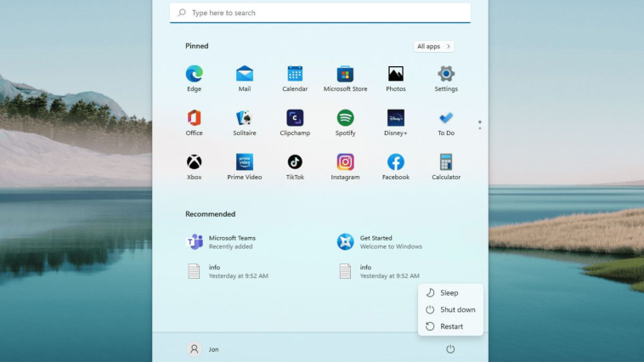
Task: Select Sleep from the power menu
Action: pos(450,293)
